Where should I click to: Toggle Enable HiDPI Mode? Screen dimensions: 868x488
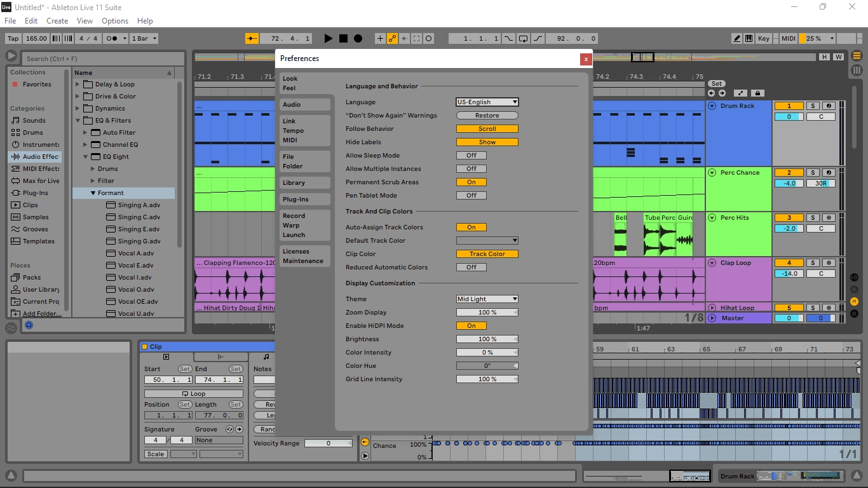(471, 326)
